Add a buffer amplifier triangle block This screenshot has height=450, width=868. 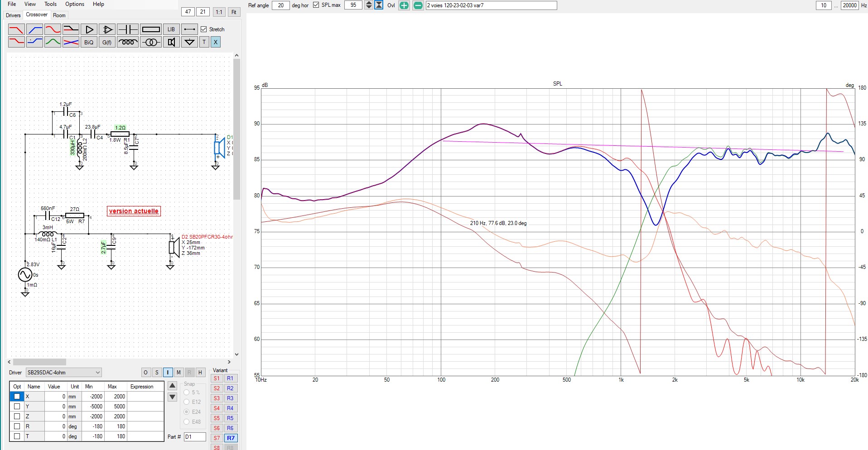point(89,29)
